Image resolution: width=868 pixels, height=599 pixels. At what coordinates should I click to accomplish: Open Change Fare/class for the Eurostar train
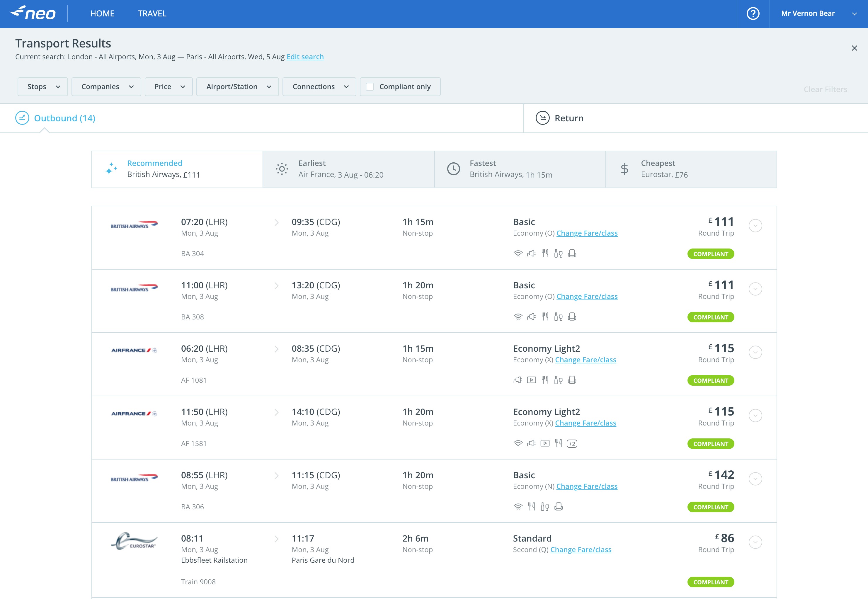pyautogui.click(x=581, y=549)
